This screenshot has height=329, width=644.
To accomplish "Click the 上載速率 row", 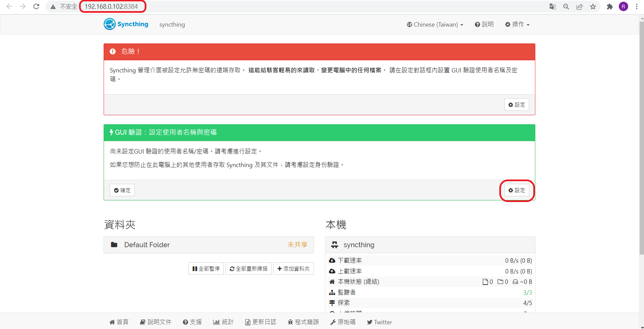I will [x=430, y=271].
